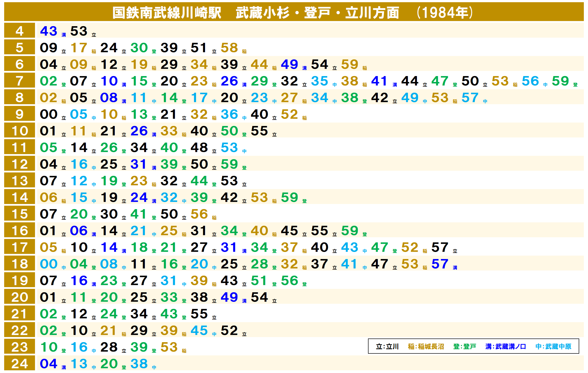Select the blue 49 departure in hour 20 row

coord(229,297)
